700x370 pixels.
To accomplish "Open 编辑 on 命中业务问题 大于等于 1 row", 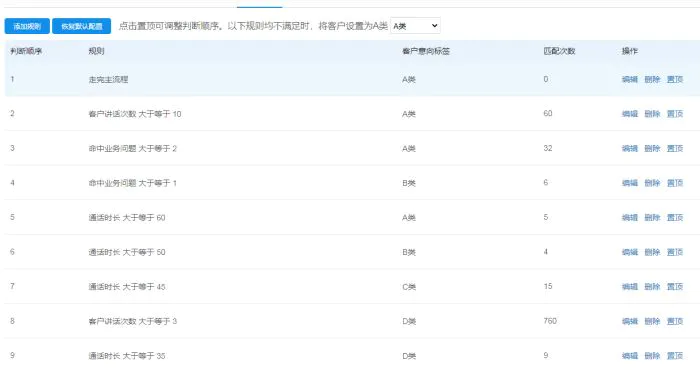I will (629, 183).
